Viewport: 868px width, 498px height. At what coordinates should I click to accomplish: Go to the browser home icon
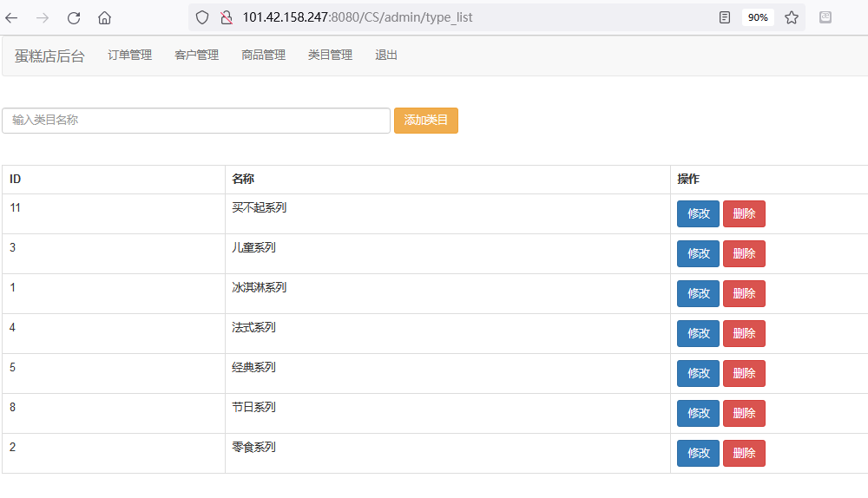pyautogui.click(x=104, y=17)
